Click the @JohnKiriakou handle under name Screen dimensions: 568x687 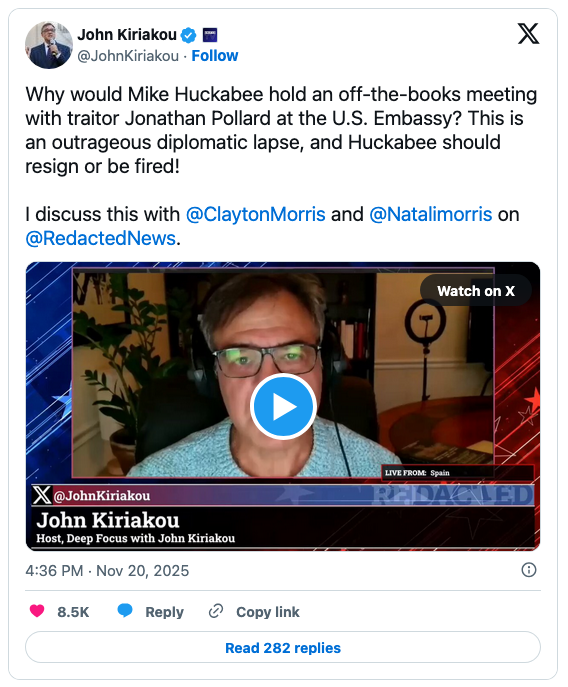128,56
